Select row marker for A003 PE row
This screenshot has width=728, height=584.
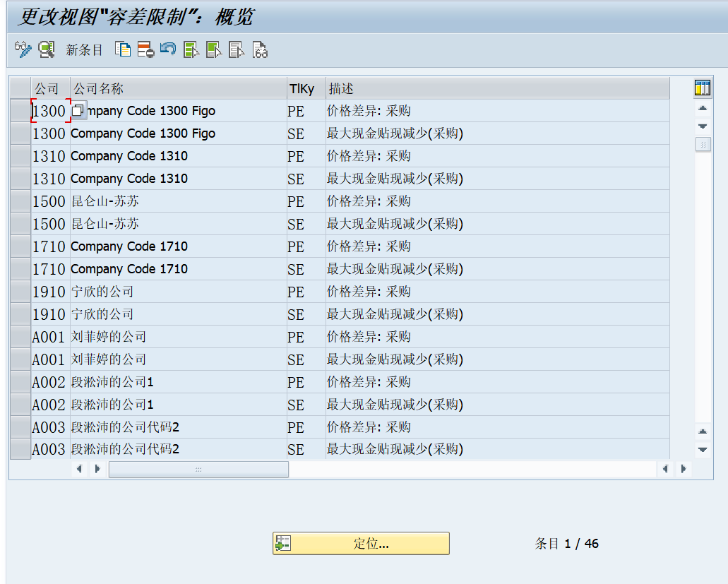point(20,427)
